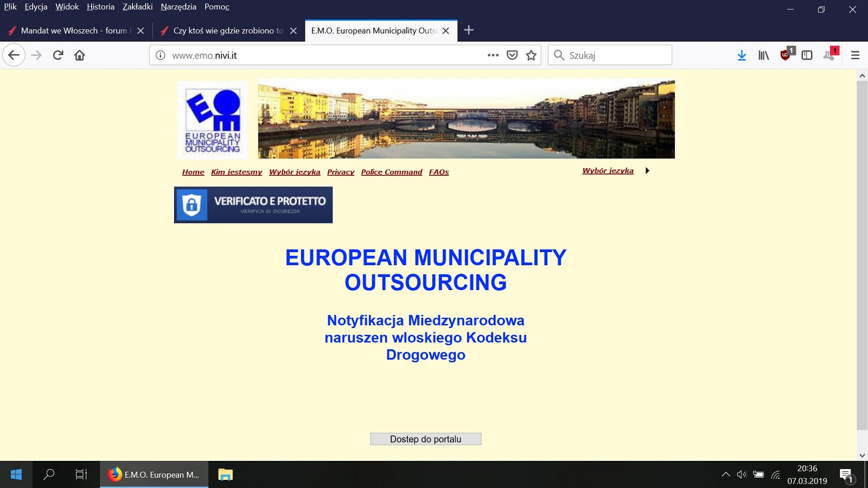
Task: Toggle the sidebar view
Action: [x=807, y=55]
